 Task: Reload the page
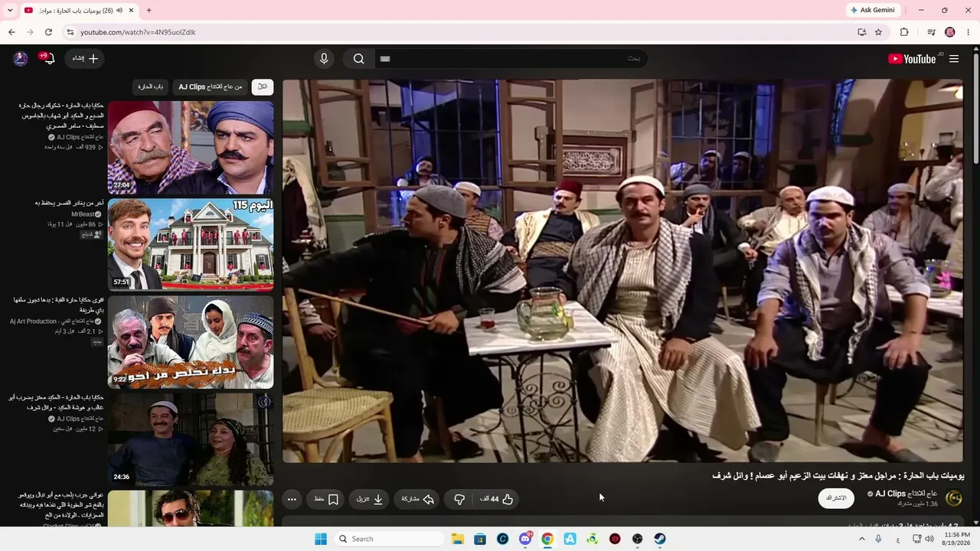tap(48, 32)
